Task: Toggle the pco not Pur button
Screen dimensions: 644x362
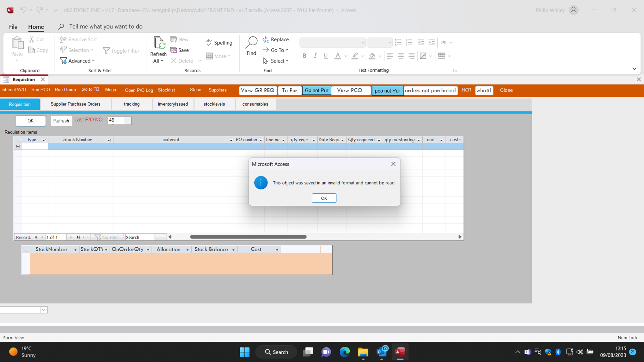Action: [x=387, y=91]
